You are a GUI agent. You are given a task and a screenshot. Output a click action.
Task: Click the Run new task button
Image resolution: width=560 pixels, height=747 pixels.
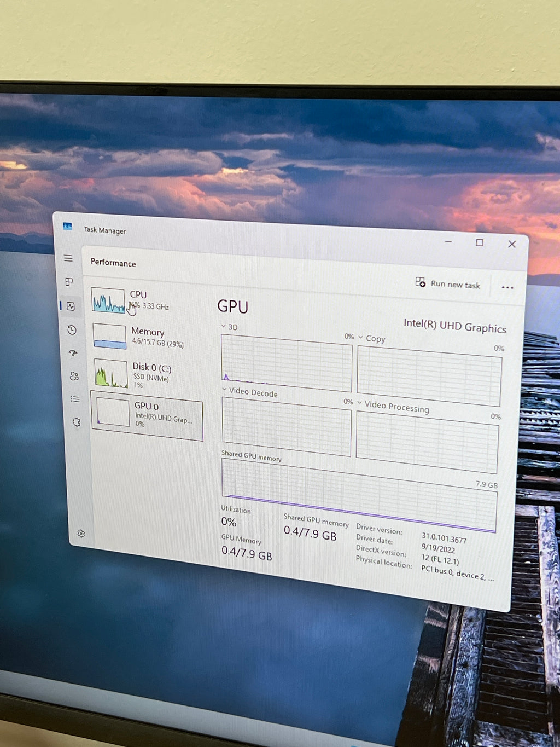click(x=448, y=283)
